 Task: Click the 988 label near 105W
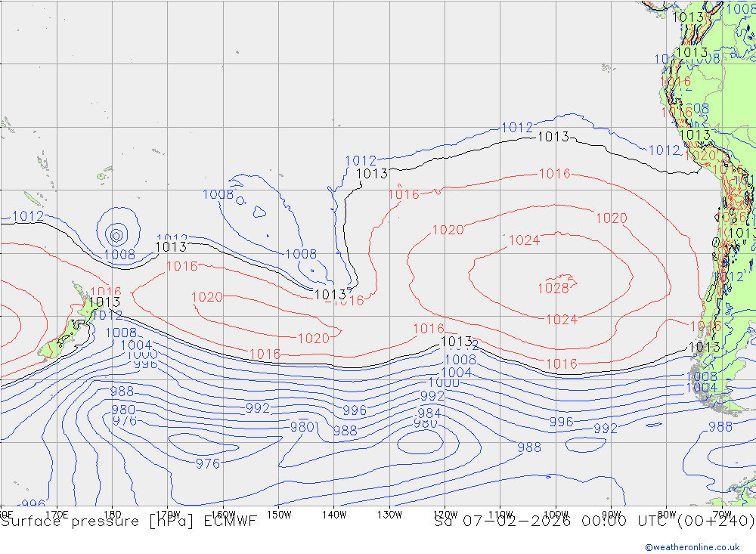(529, 447)
